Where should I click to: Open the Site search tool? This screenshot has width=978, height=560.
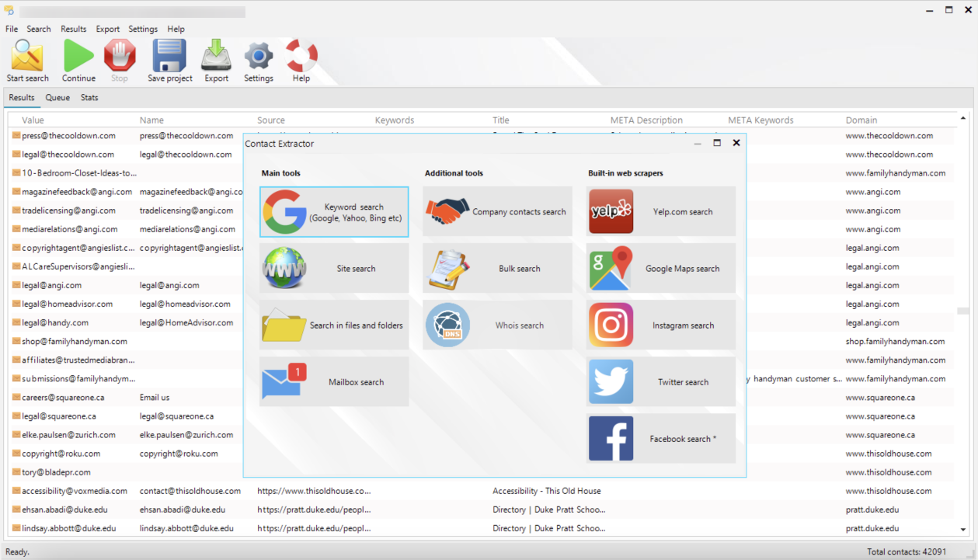[x=334, y=269]
